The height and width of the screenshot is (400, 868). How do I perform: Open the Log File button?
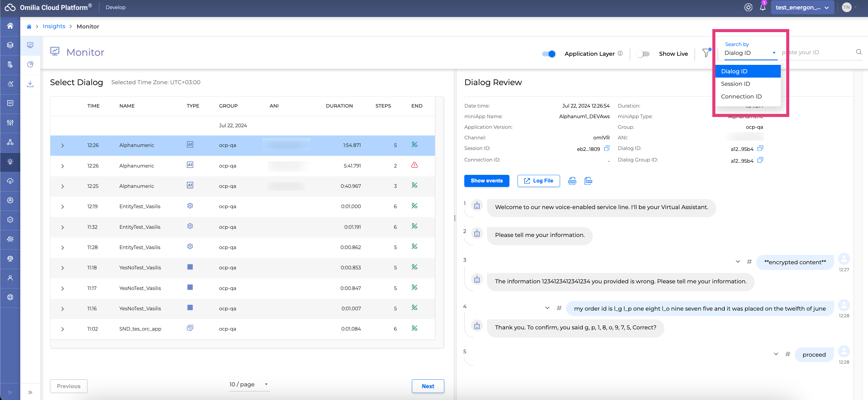pos(538,181)
